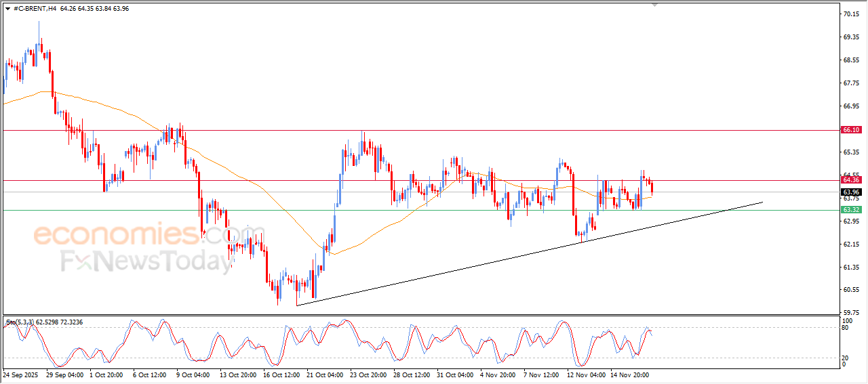Click the black 63.96 current price tag
The image size is (868, 384).
pyautogui.click(x=850, y=192)
